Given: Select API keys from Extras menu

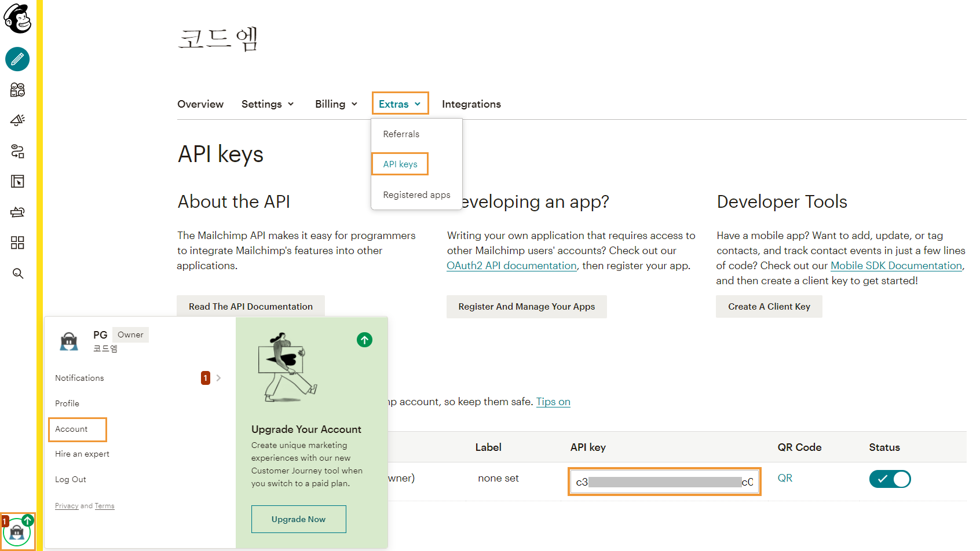Looking at the screenshot, I should click(400, 164).
